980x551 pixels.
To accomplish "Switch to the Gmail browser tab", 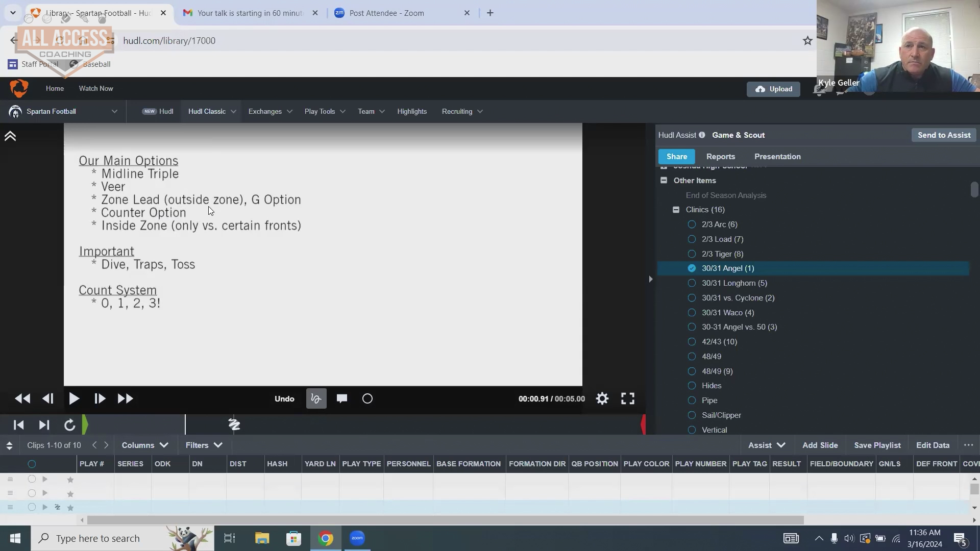I will coord(250,13).
